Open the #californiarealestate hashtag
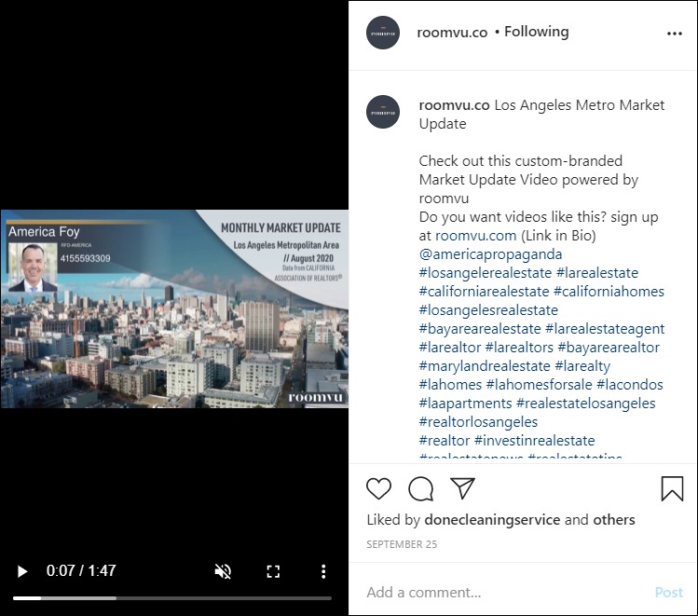The image size is (698, 616). click(x=484, y=292)
